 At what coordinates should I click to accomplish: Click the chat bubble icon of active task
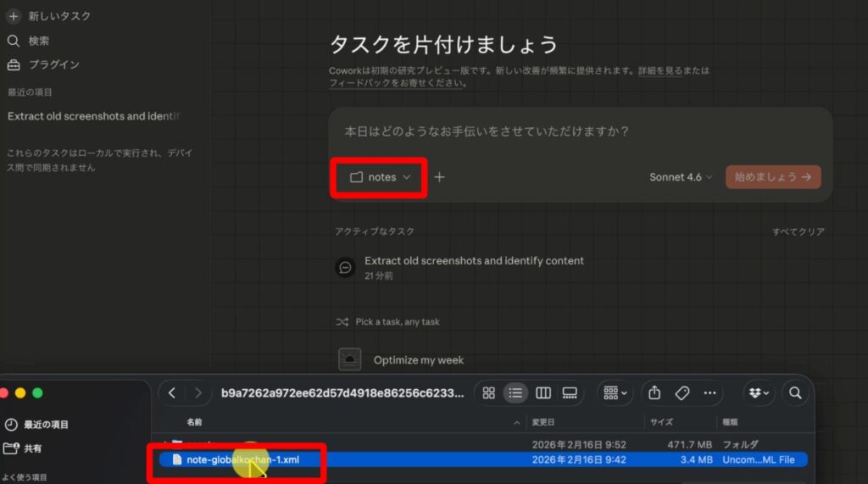coord(346,268)
